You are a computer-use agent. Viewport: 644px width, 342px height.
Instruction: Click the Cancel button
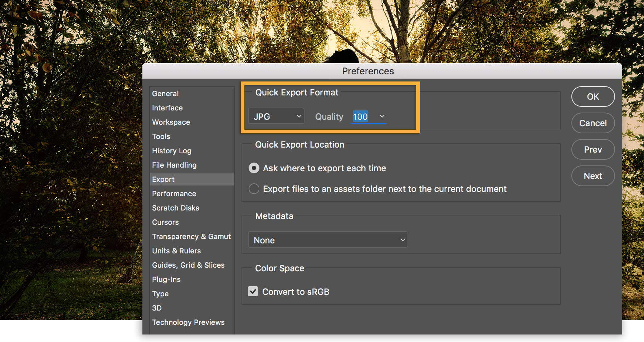coord(592,123)
